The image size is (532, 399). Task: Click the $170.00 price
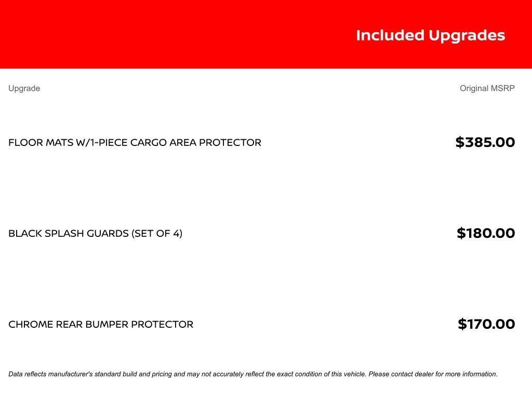pyautogui.click(x=486, y=324)
